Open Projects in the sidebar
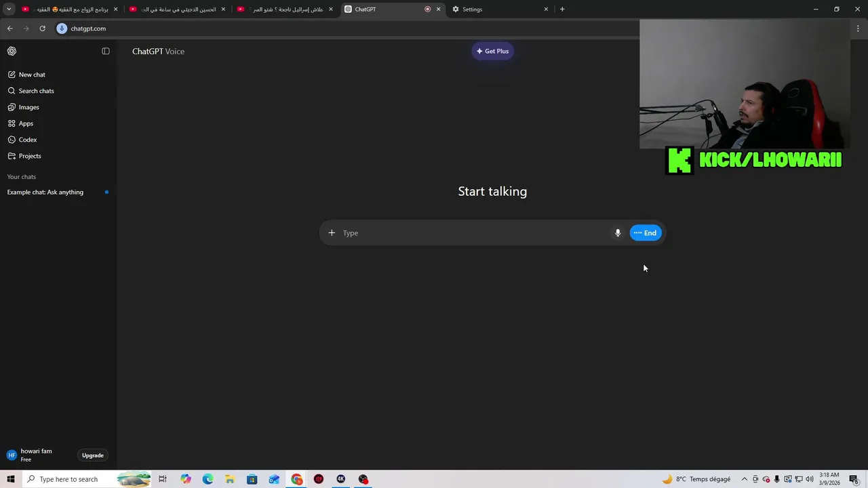 [30, 156]
